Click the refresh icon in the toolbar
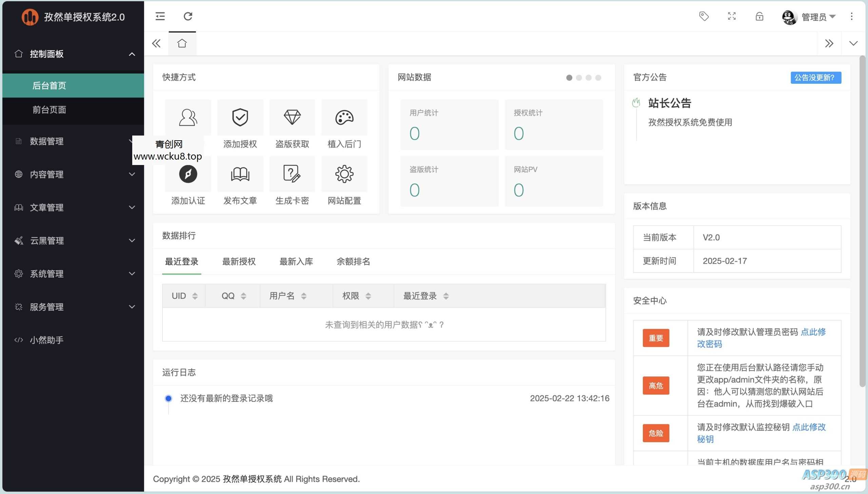868x494 pixels. pyautogui.click(x=188, y=16)
